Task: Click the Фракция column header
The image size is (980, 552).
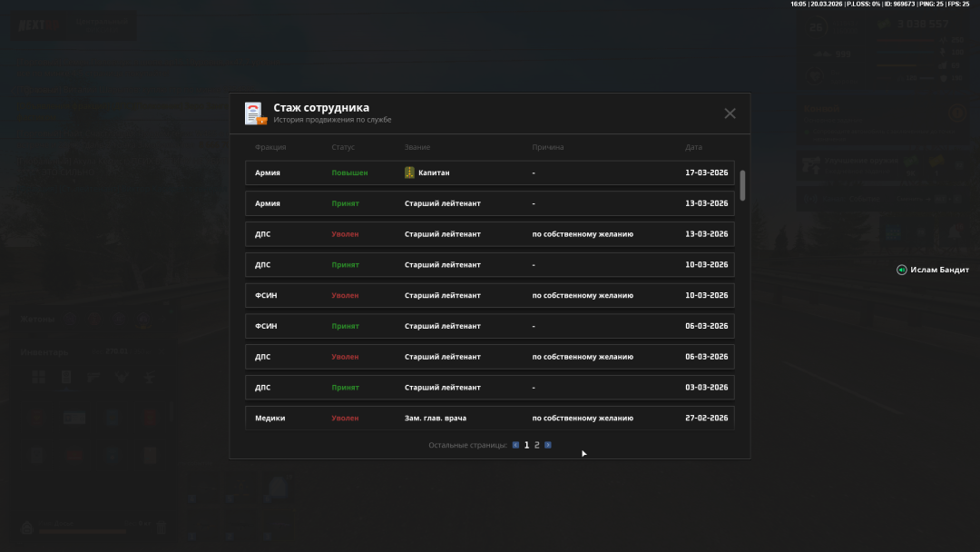Action: coord(270,147)
